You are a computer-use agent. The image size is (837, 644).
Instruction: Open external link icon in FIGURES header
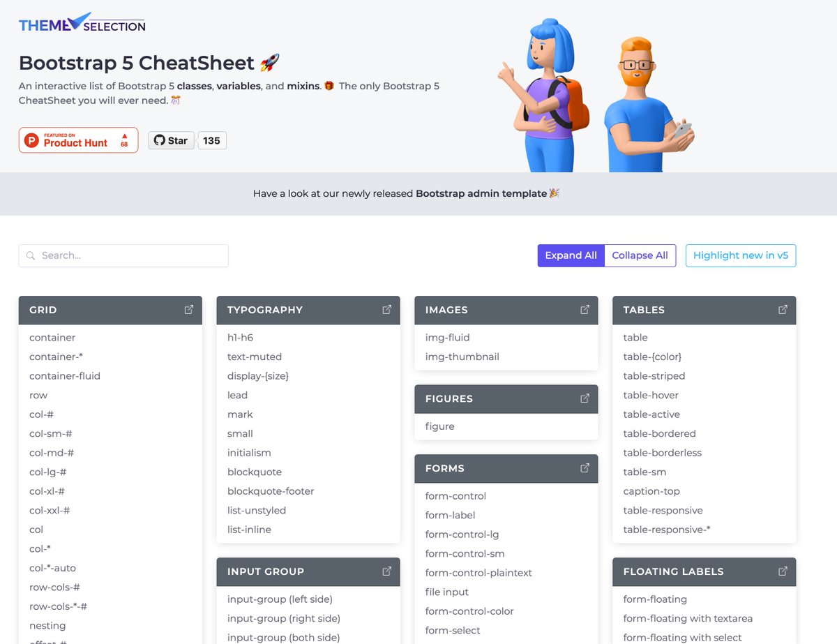click(x=585, y=398)
